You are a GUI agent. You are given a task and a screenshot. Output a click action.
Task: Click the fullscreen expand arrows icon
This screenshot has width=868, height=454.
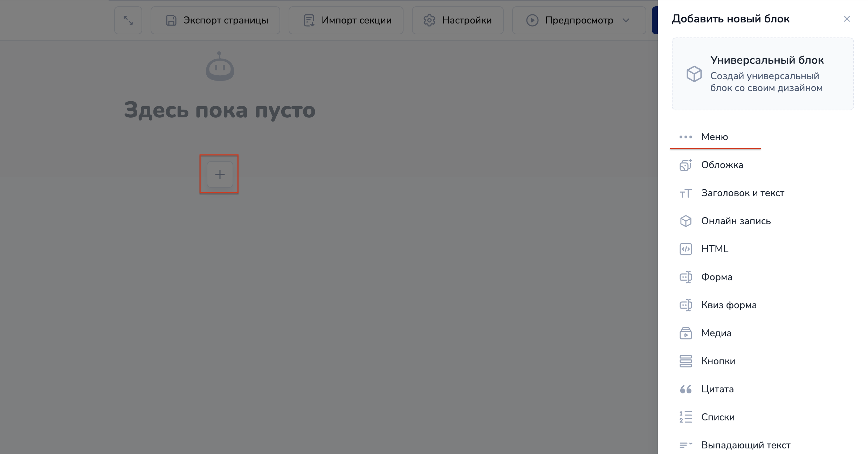[128, 20]
